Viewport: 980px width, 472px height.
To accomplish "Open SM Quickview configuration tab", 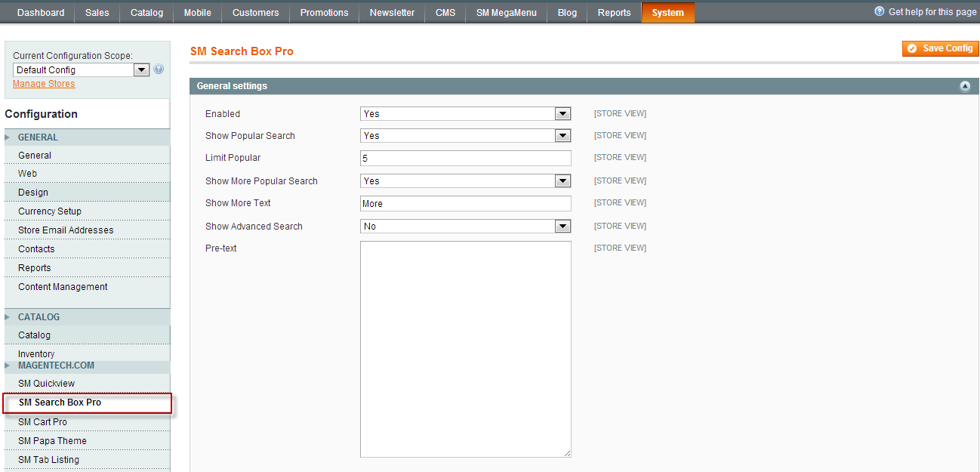I will coord(87,384).
